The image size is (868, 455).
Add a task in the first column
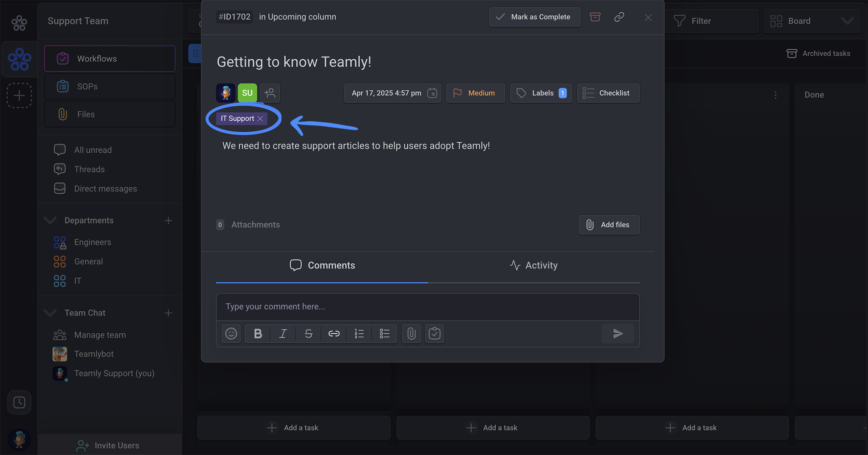(x=294, y=428)
